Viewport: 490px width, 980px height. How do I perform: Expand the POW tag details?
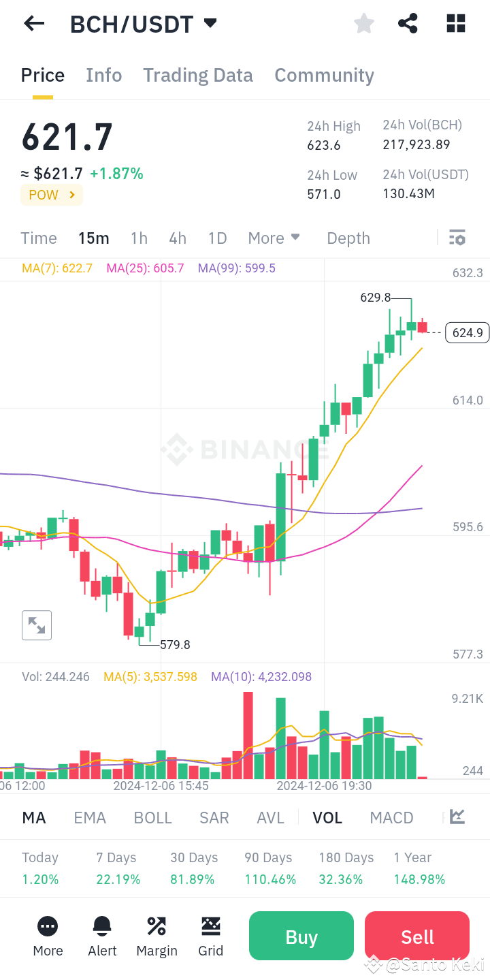pyautogui.click(x=51, y=194)
